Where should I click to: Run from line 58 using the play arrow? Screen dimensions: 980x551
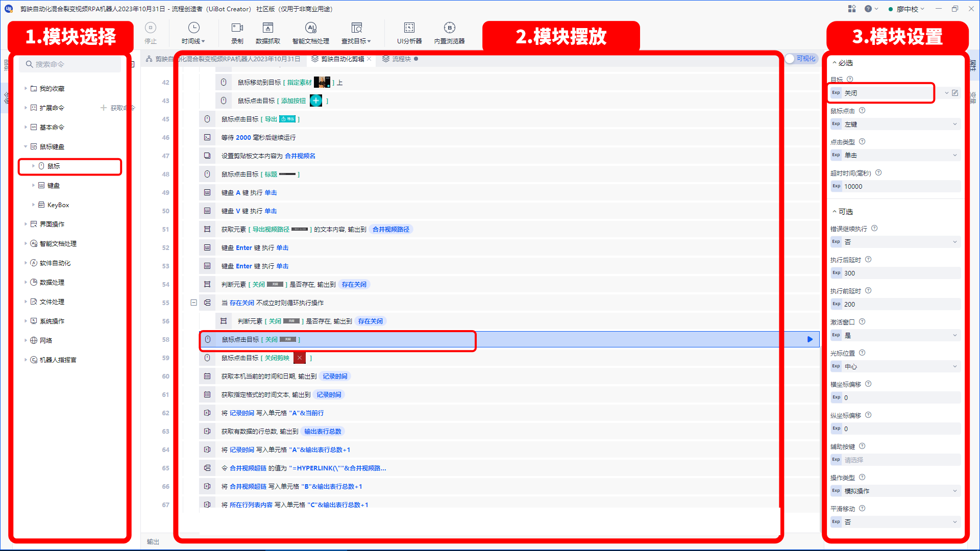point(810,339)
